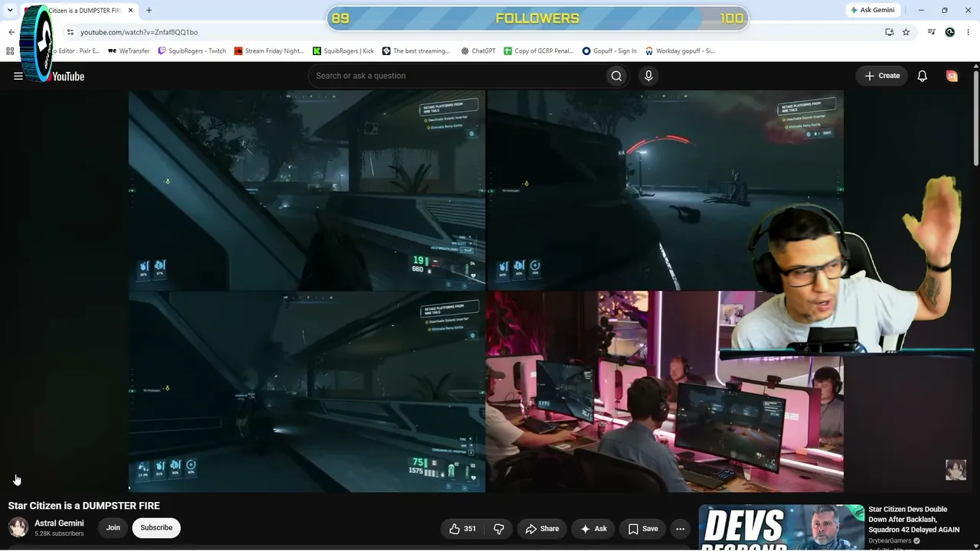Screen dimensions: 980x551
Task: Open the DEVS RESPOND recommended video thumbnail
Action: (782, 527)
